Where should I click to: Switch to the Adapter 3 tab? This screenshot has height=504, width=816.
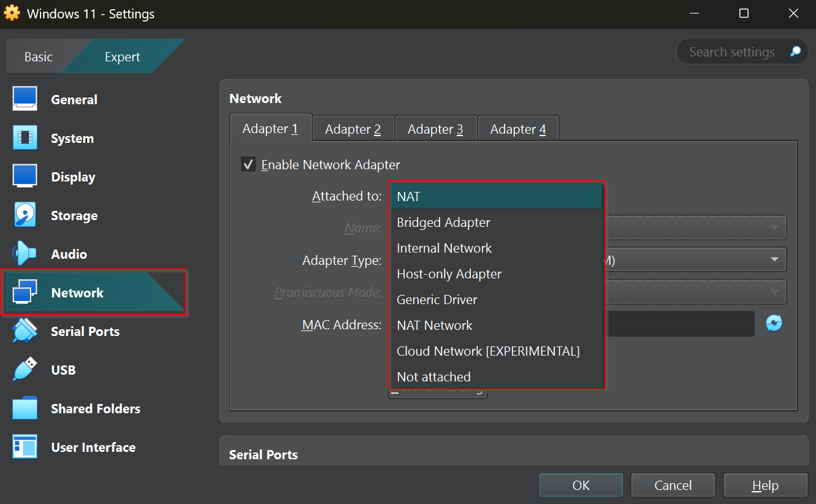tap(435, 129)
